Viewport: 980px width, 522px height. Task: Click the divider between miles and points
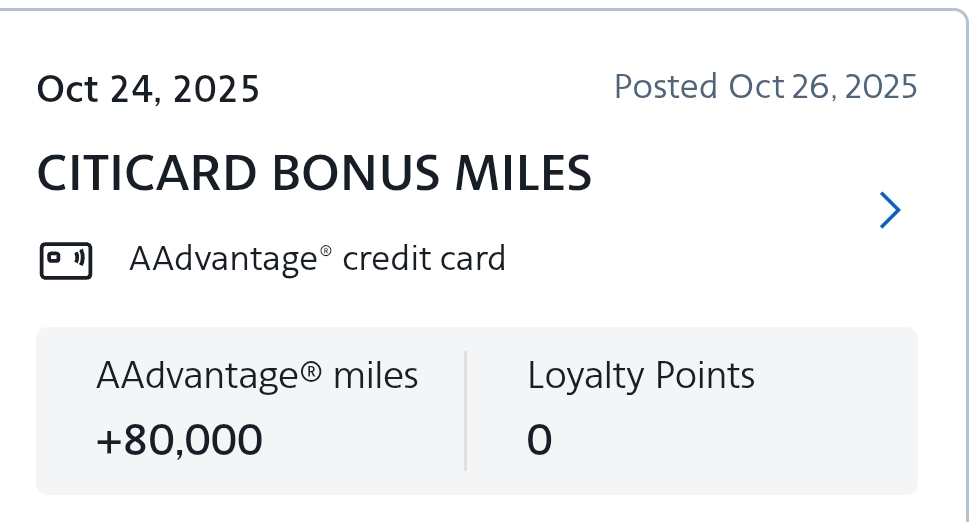(x=466, y=410)
